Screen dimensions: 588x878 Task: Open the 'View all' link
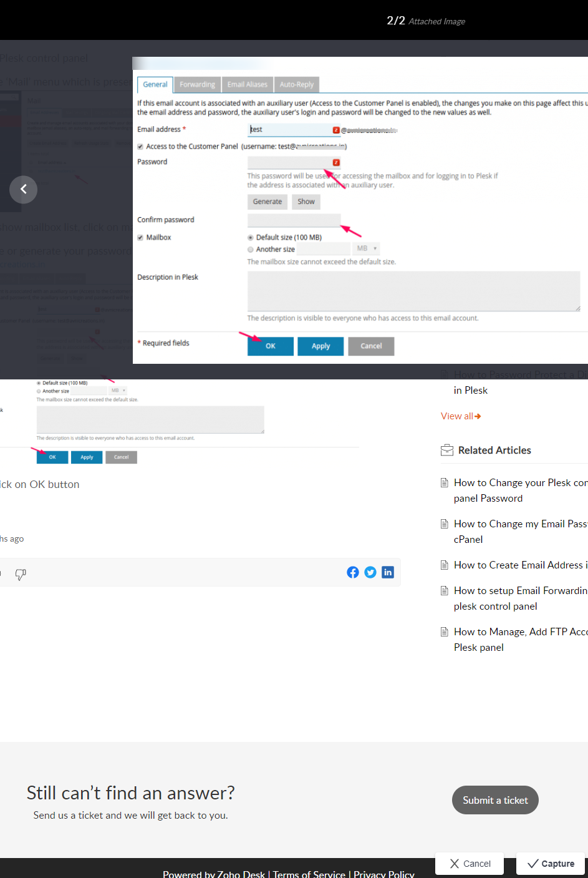pyautogui.click(x=456, y=416)
